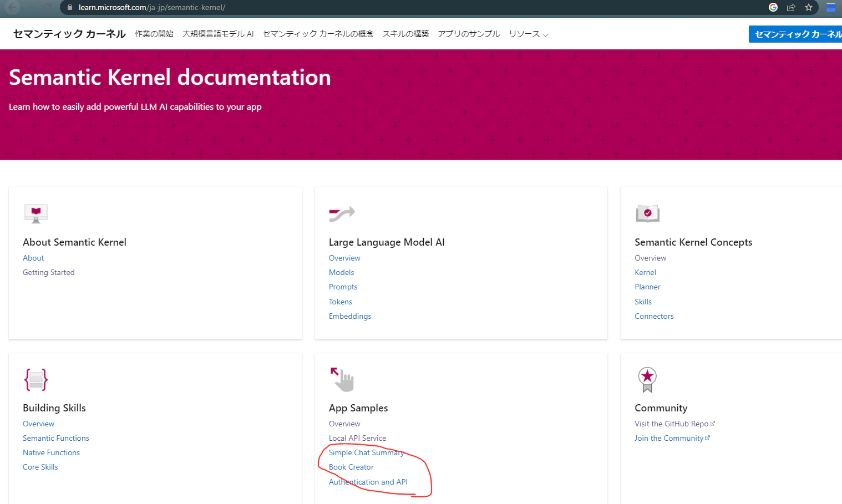
Task: Bookmark this page with the star icon
Action: (x=809, y=7)
